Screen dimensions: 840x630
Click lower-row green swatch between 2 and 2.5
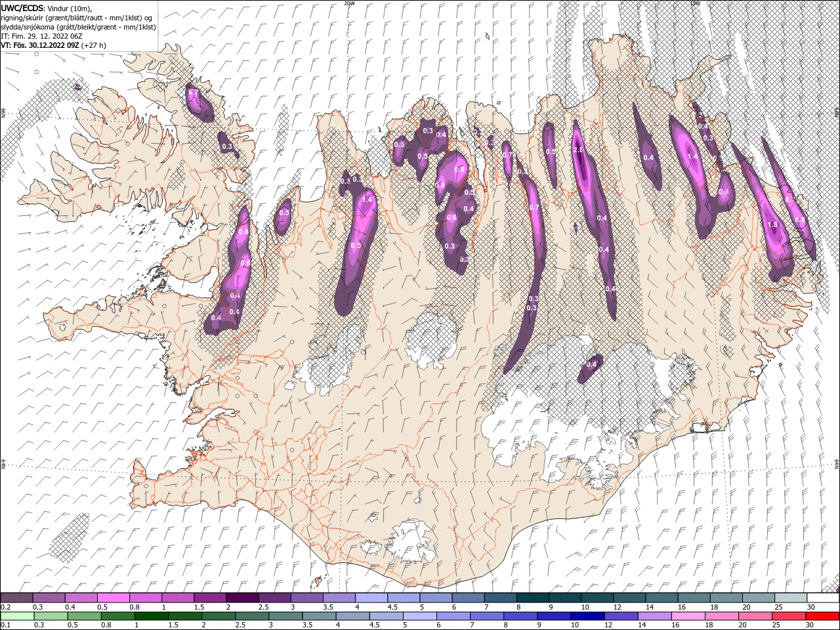[219, 616]
